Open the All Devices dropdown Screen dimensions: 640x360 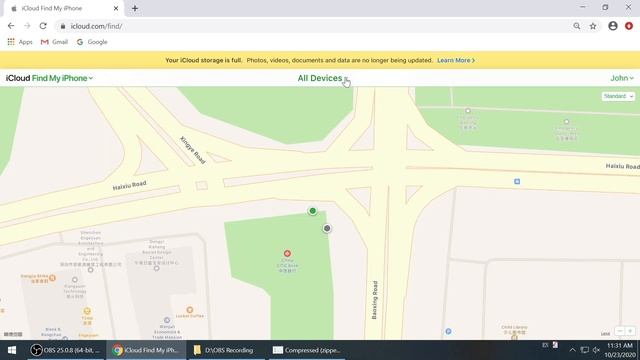(x=322, y=78)
